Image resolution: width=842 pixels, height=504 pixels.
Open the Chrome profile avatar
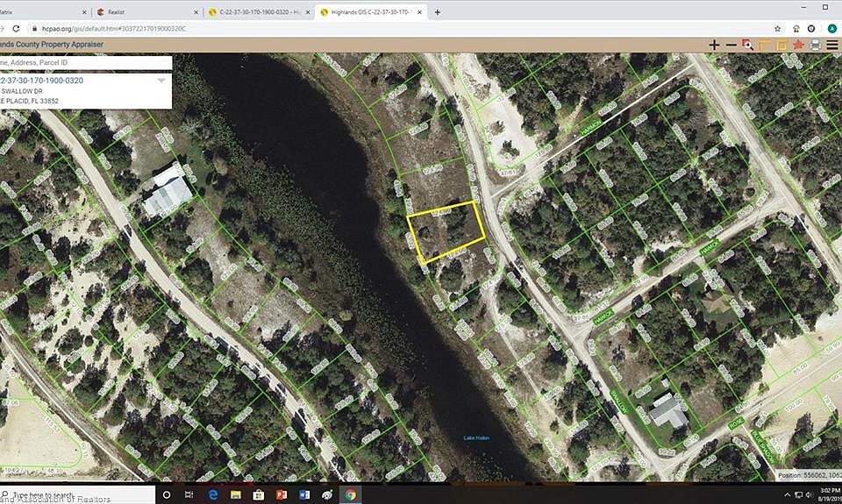tap(831, 28)
